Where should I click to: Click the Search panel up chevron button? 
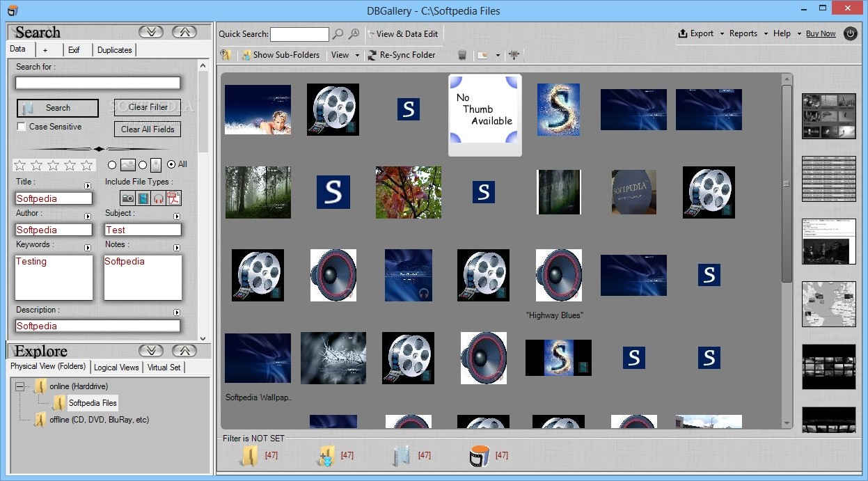tap(184, 32)
